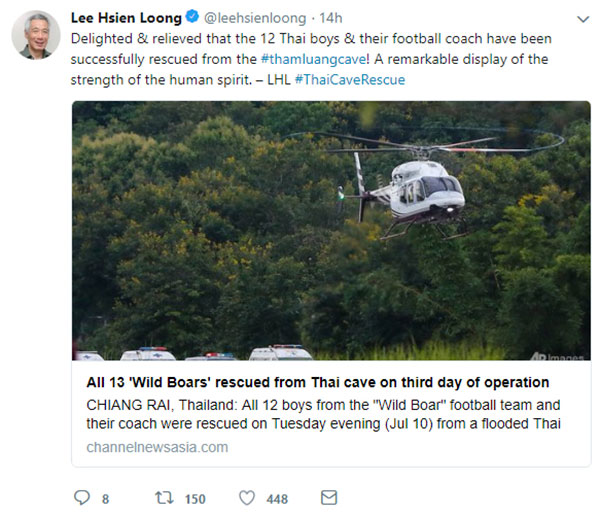Click the CHIANG RAI article summary text
The image size is (600, 515).
click(320, 414)
